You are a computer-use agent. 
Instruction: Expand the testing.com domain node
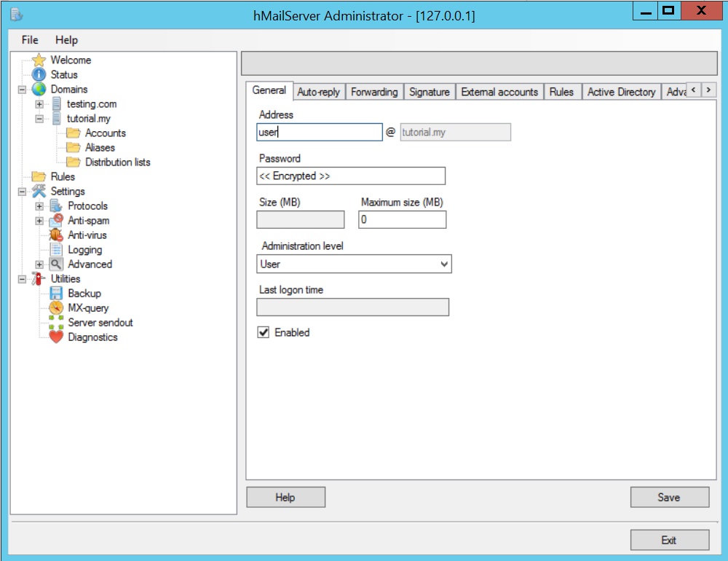tap(39, 104)
